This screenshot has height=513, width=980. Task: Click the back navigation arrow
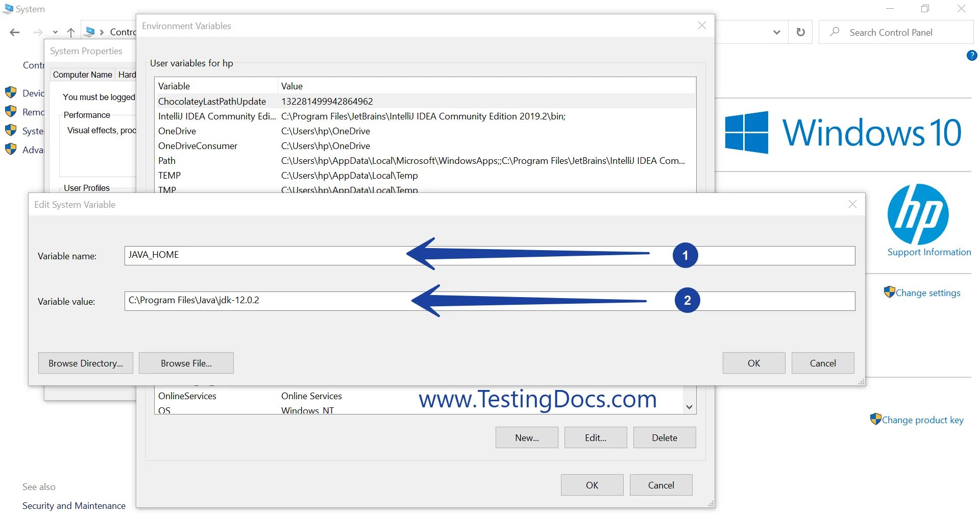click(x=14, y=32)
